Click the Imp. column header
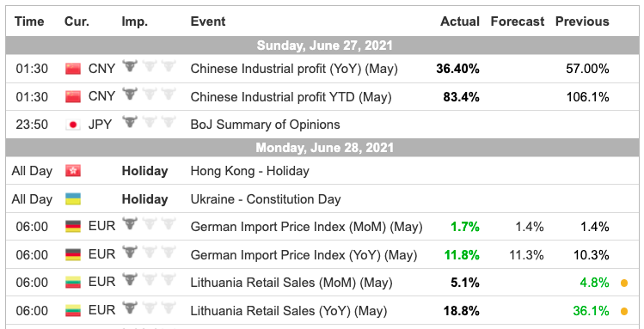644x329 pixels. point(135,21)
